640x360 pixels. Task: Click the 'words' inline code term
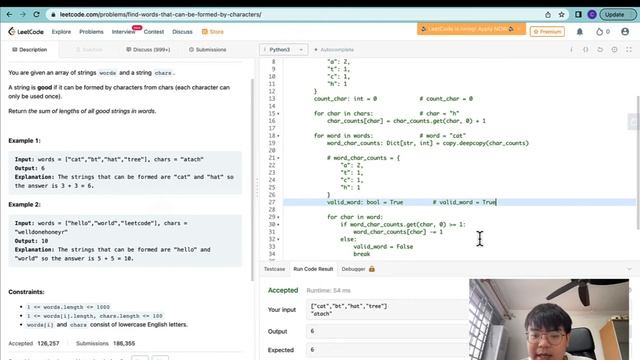point(108,73)
